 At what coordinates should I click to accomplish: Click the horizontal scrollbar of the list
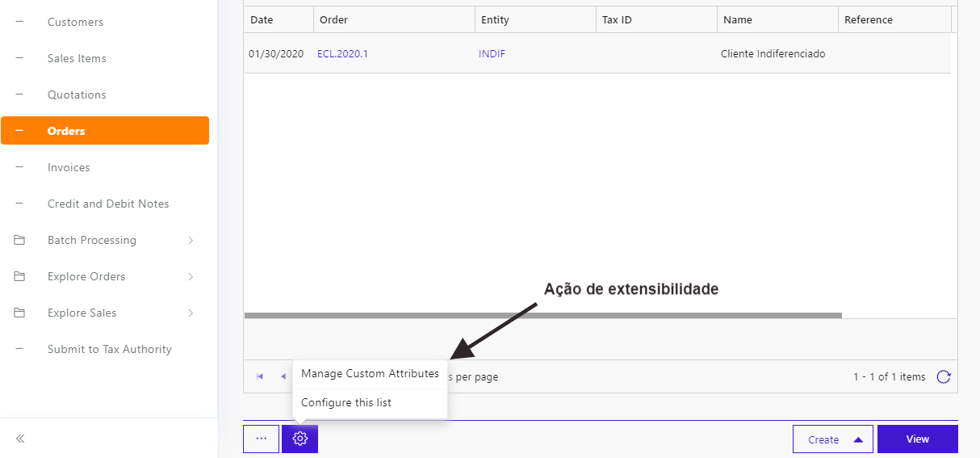(542, 315)
